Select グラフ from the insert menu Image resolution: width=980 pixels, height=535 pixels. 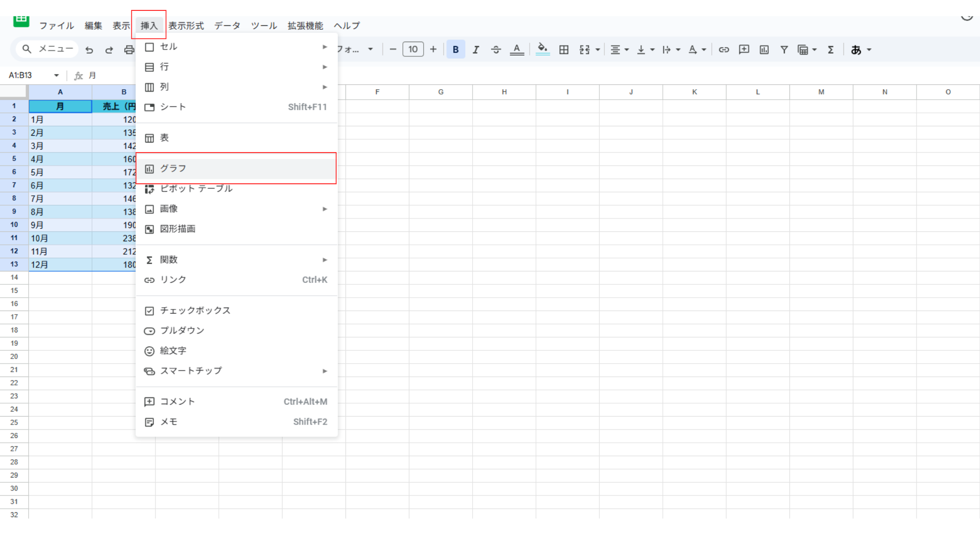click(173, 168)
